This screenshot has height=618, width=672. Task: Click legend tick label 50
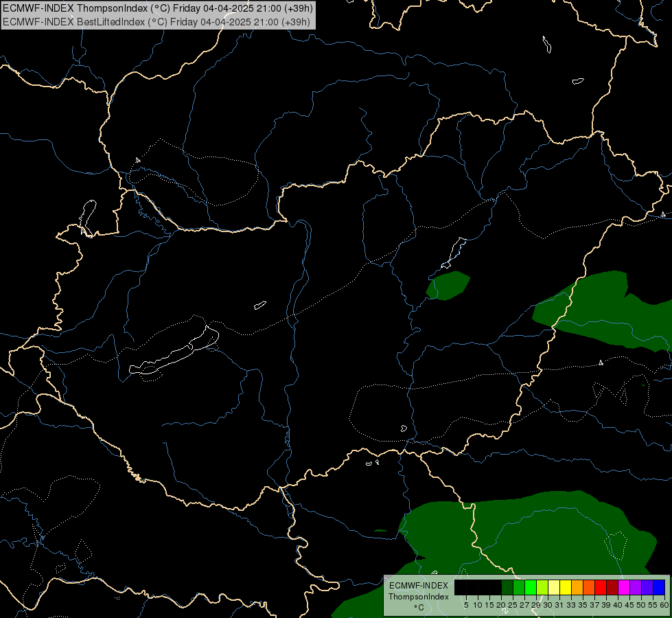642,605
